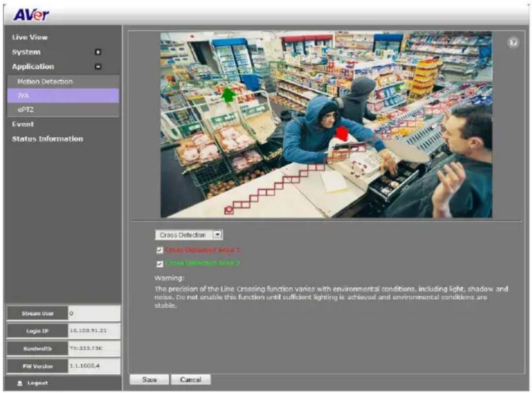
Task: Click the red line endpoint circle handle
Action: [x=229, y=209]
